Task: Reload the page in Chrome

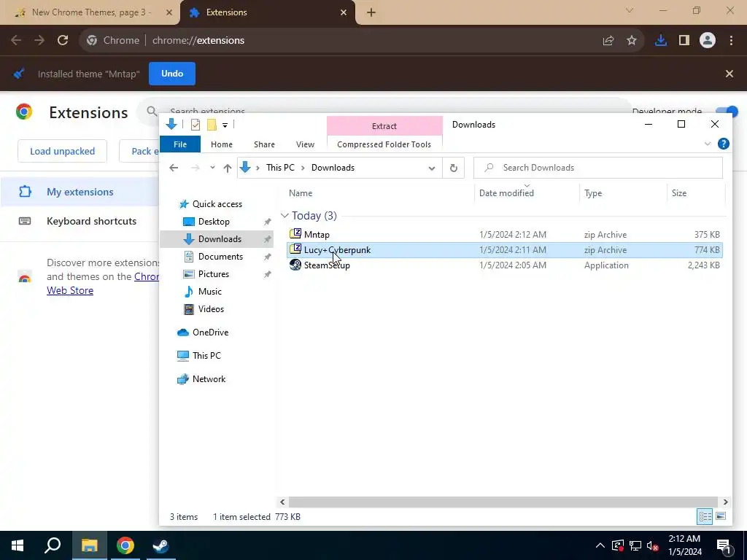Action: [x=63, y=41]
